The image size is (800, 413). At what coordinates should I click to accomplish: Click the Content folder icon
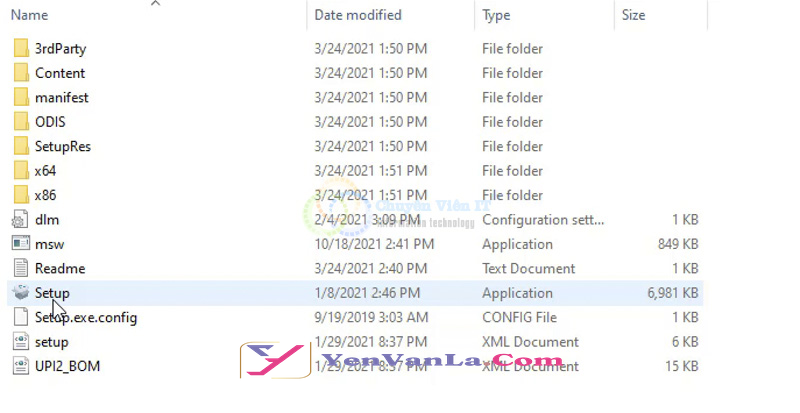point(21,73)
